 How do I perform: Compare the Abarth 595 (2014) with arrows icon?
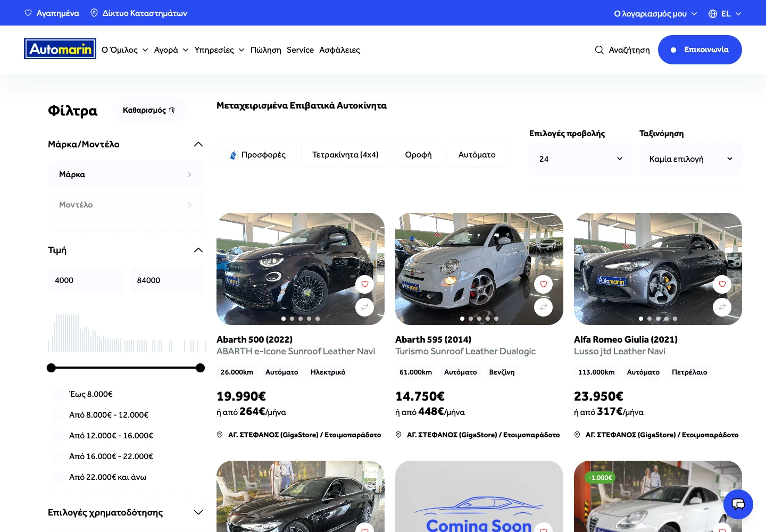544,307
